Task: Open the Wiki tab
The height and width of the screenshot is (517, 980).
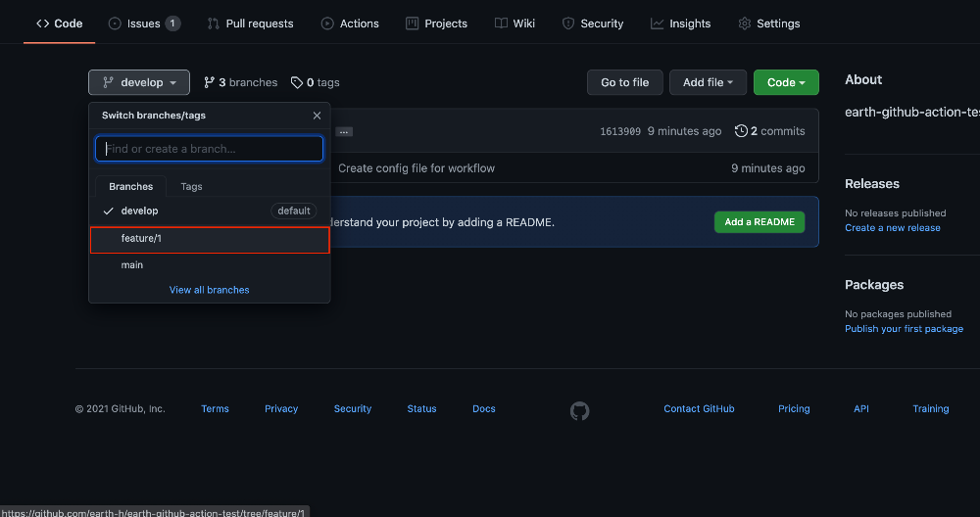Action: click(515, 23)
